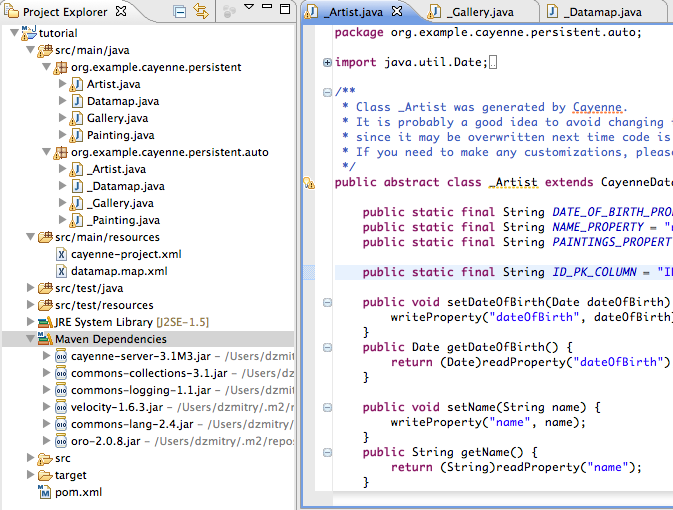Expand the src/test/java source folder
This screenshot has height=510, width=673.
point(31,288)
